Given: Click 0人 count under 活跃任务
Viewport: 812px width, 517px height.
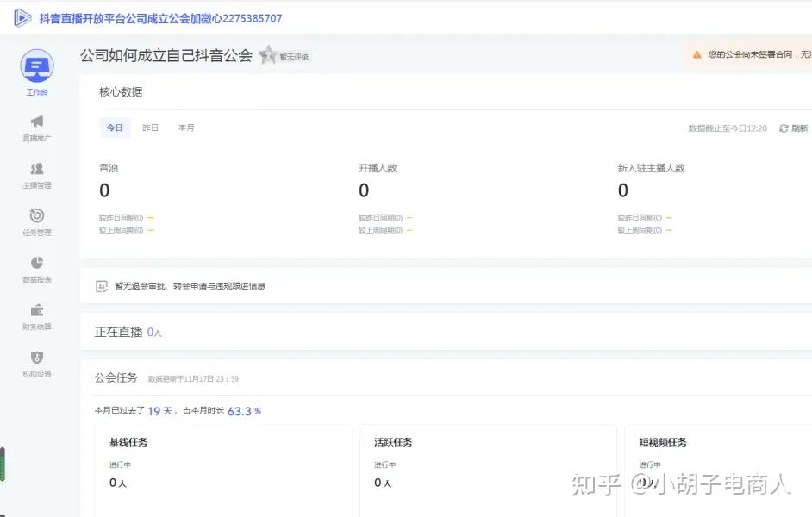Looking at the screenshot, I should point(384,483).
